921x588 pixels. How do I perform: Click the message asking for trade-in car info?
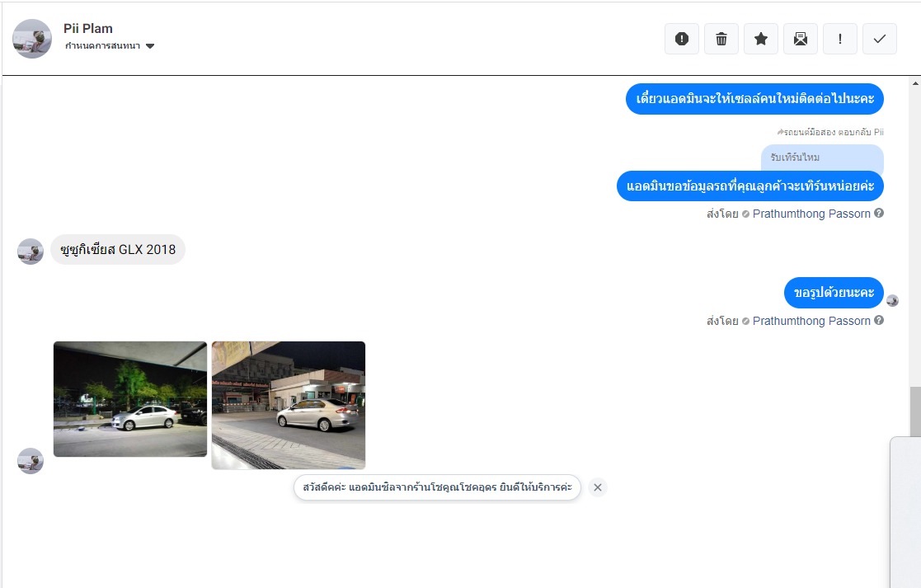pyautogui.click(x=750, y=186)
